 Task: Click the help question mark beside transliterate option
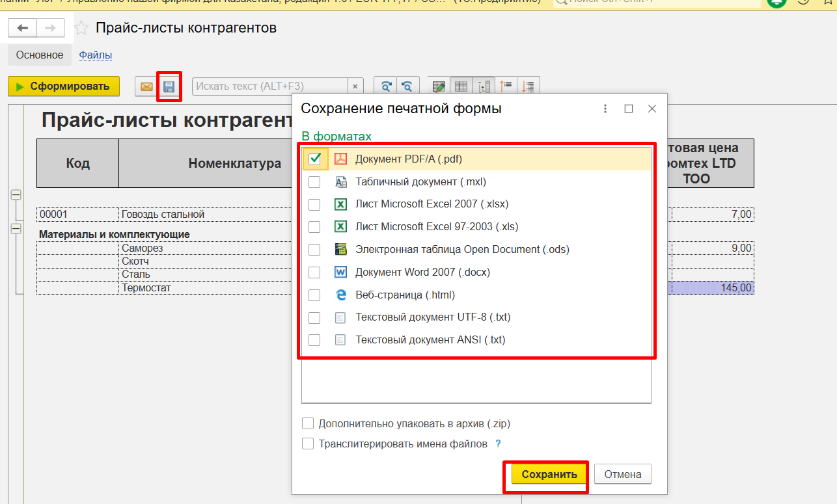coord(498,444)
